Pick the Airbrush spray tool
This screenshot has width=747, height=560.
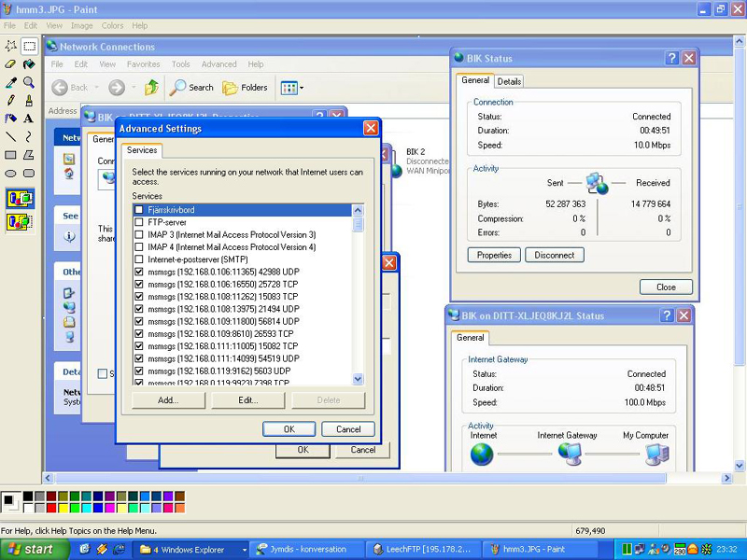(x=10, y=119)
